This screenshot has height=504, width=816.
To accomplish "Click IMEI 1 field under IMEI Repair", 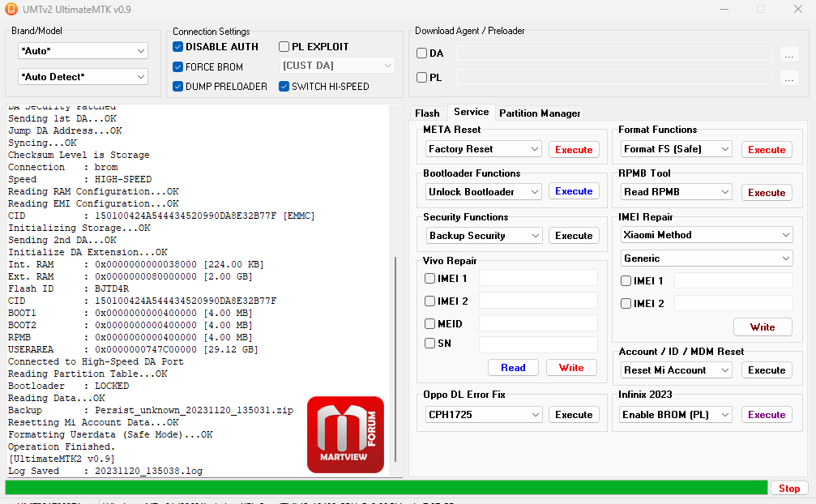I will pyautogui.click(x=733, y=281).
